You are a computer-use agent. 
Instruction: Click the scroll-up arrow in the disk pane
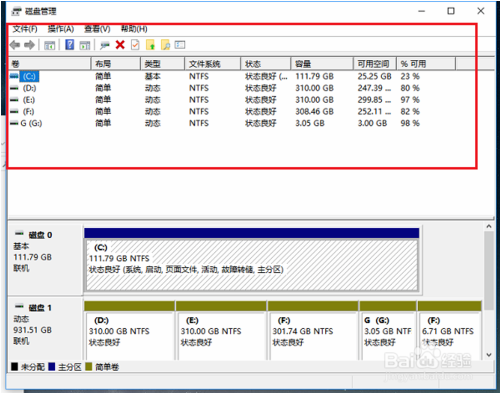tap(489, 226)
